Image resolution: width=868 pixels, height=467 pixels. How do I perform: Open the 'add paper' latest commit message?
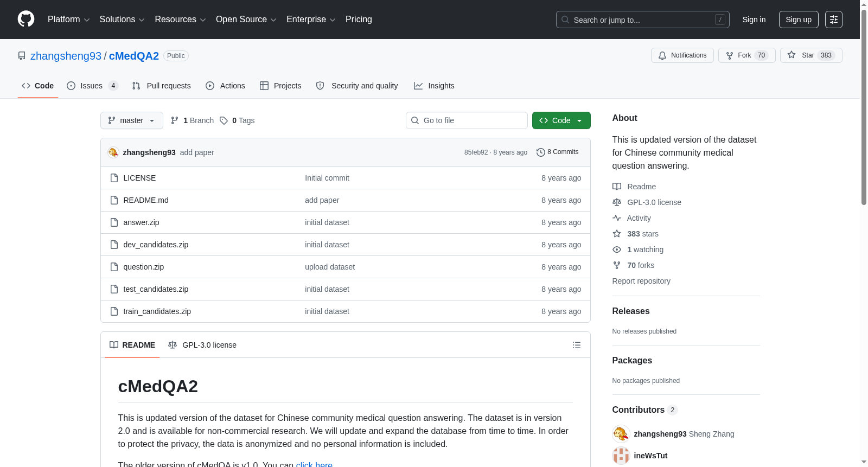[x=197, y=152]
